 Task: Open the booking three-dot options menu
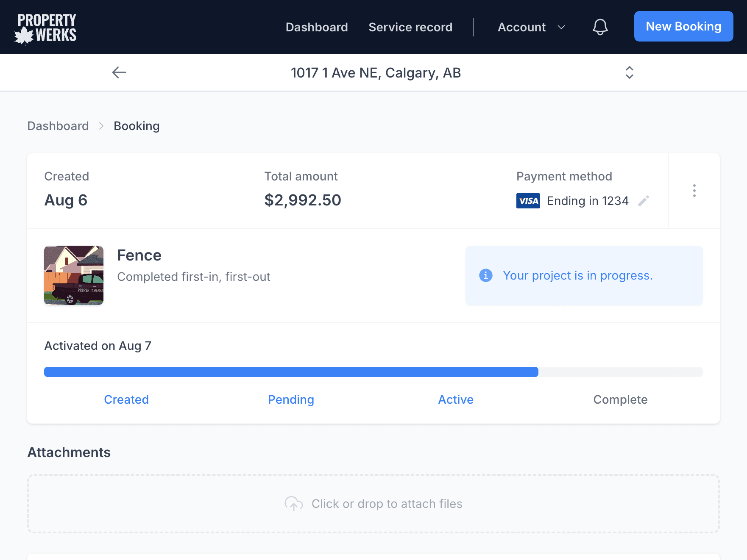click(x=694, y=191)
